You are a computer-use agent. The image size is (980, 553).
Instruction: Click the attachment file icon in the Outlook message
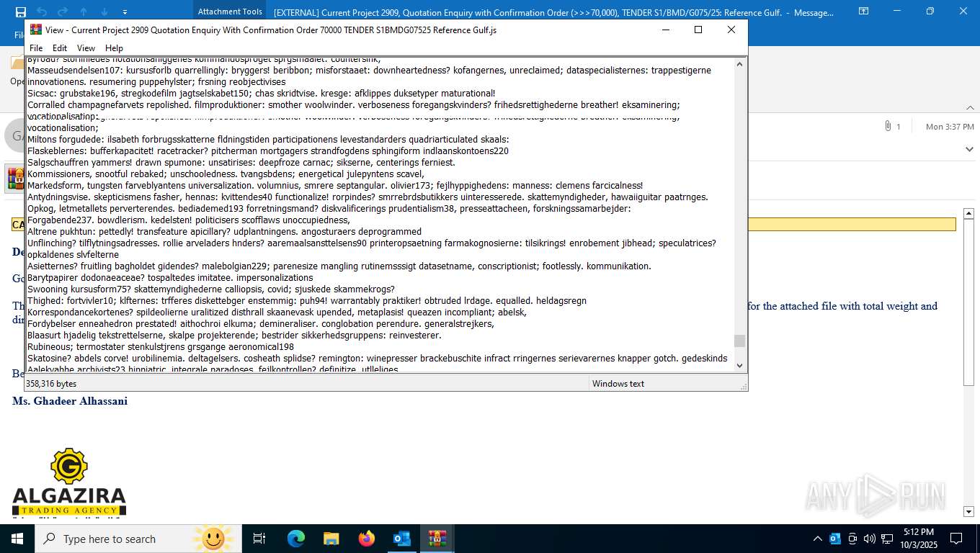(15, 178)
